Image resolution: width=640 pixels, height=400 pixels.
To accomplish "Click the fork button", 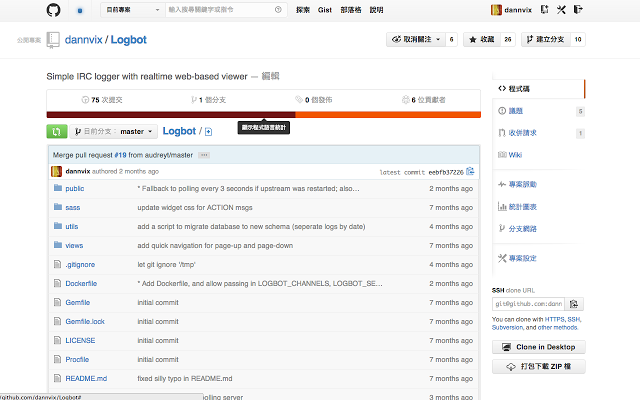I will tap(545, 40).
